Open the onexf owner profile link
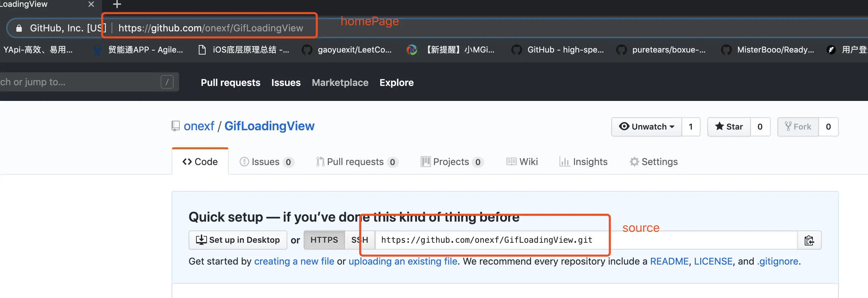The height and width of the screenshot is (298, 868). [199, 126]
